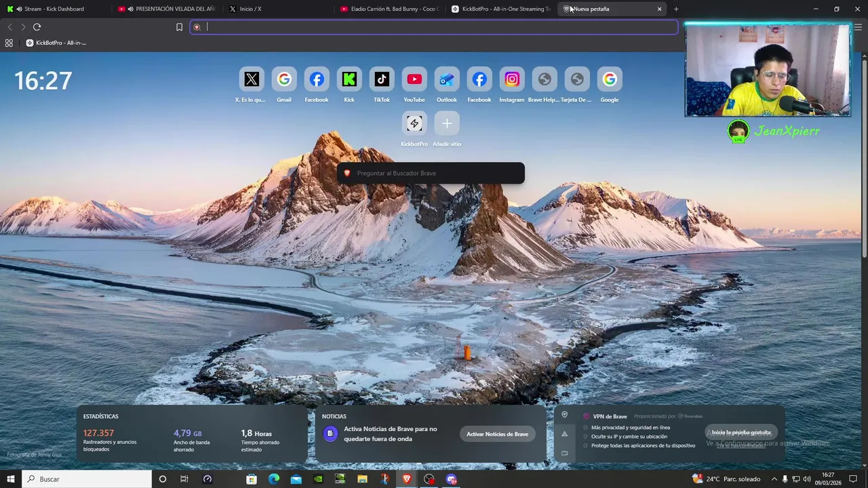The height and width of the screenshot is (488, 868).
Task: Switch to the Eladio Carrión ft. Bad Bunny tab
Action: tap(389, 9)
